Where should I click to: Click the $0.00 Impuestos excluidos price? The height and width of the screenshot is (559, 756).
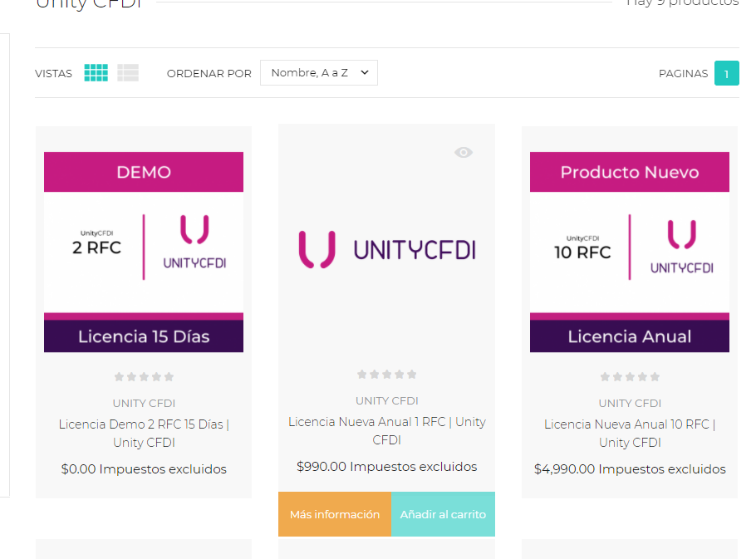click(x=144, y=469)
